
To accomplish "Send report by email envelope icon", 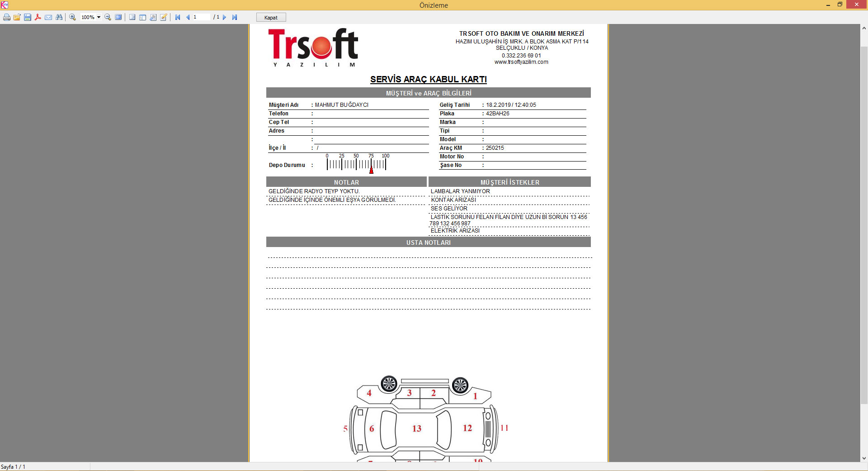I will click(x=48, y=17).
